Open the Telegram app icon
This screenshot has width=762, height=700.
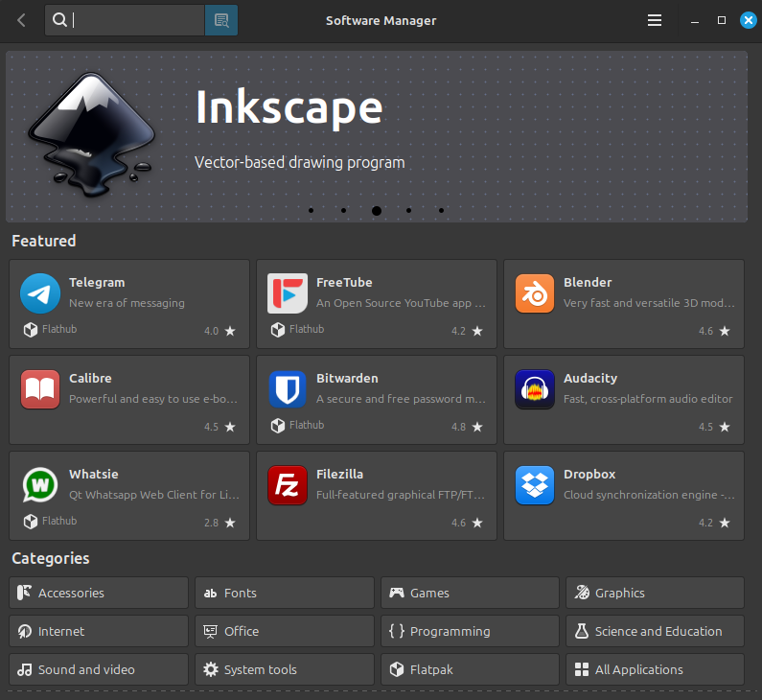40,293
